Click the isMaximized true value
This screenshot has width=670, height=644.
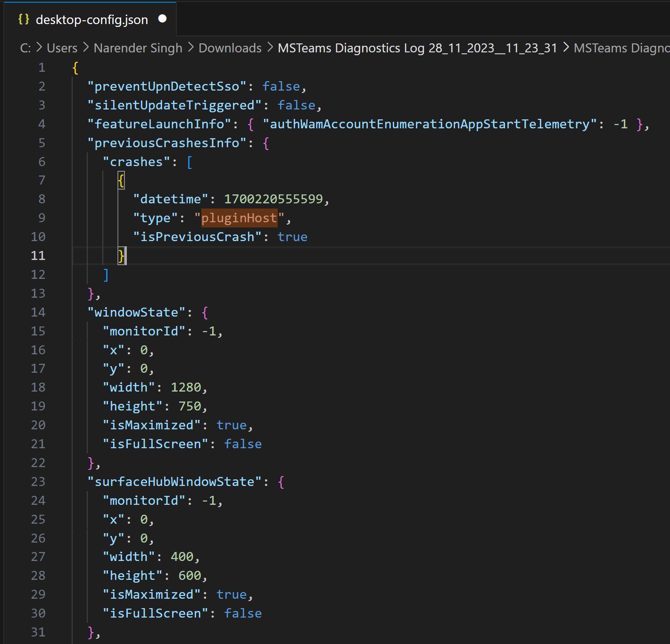[232, 425]
